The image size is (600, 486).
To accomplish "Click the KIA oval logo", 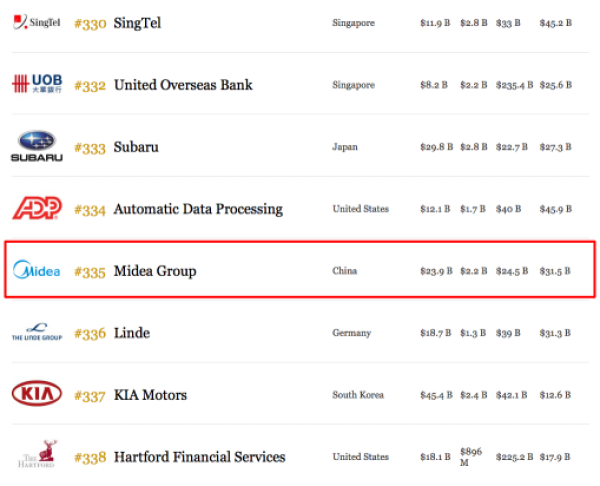I will click(x=37, y=393).
